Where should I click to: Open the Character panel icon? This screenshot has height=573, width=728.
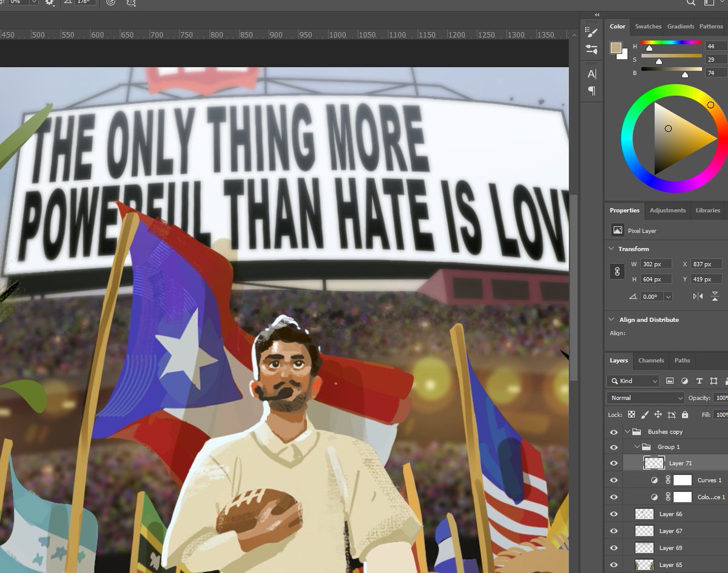[x=592, y=73]
